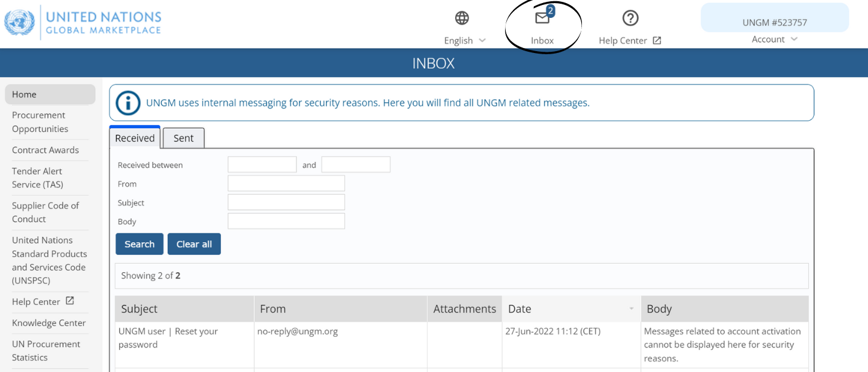Select Home in the sidebar
This screenshot has width=868, height=372.
[50, 94]
